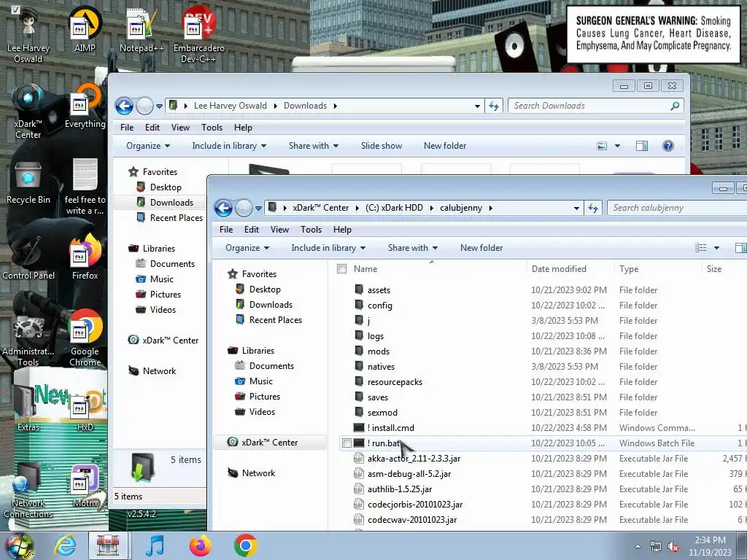The width and height of the screenshot is (747, 560).
Task: Click Search Downloads input box
Action: [596, 106]
